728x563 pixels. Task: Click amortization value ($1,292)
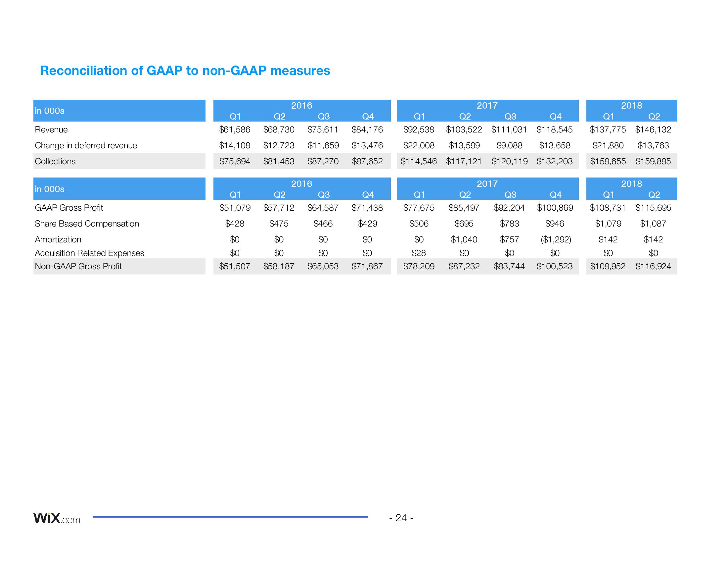coord(556,239)
